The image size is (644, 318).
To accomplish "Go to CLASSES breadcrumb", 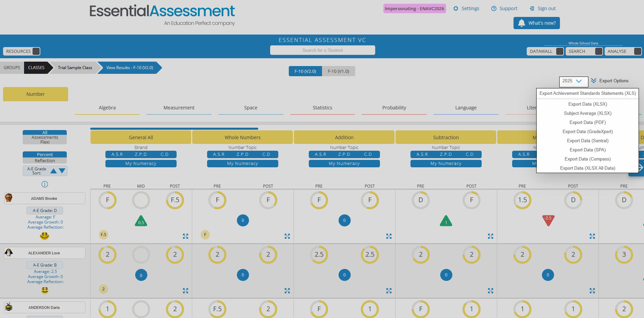I will coord(36,68).
